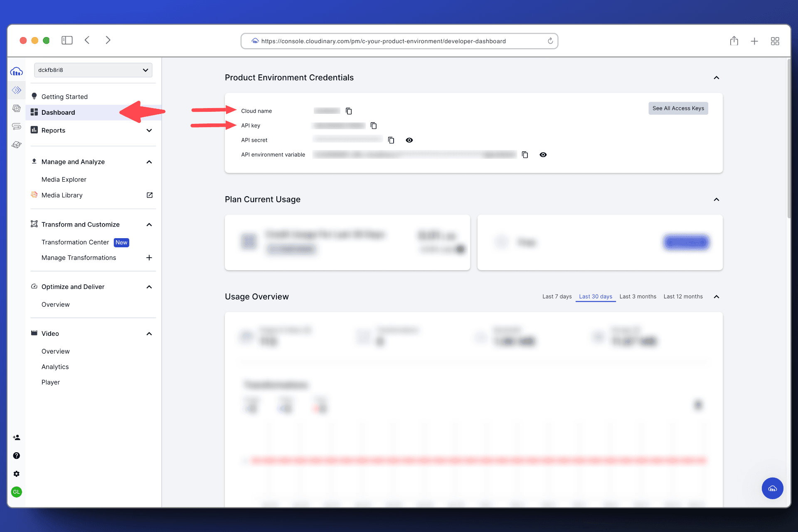Expand the Reports menu
This screenshot has height=532, width=798.
149,131
